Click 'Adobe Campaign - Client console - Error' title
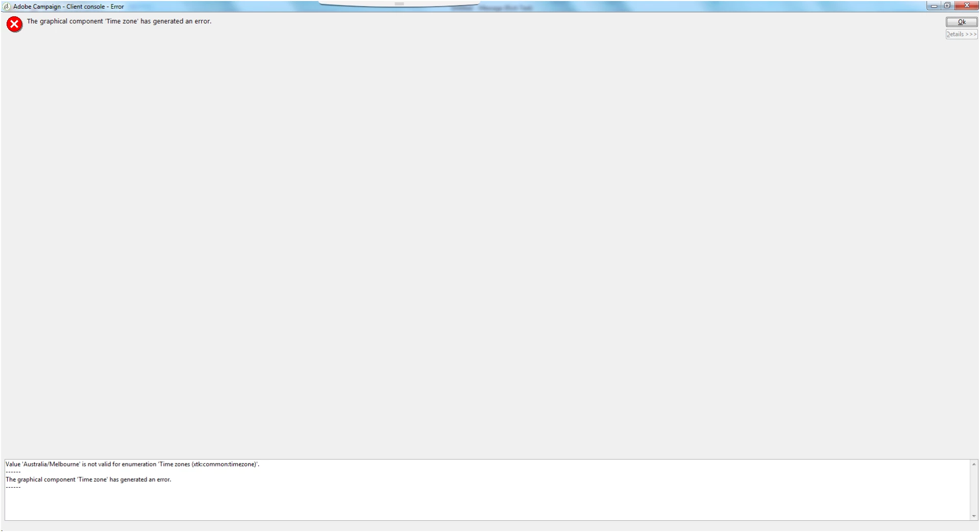Screen dimensions: 980x532 tap(68, 7)
